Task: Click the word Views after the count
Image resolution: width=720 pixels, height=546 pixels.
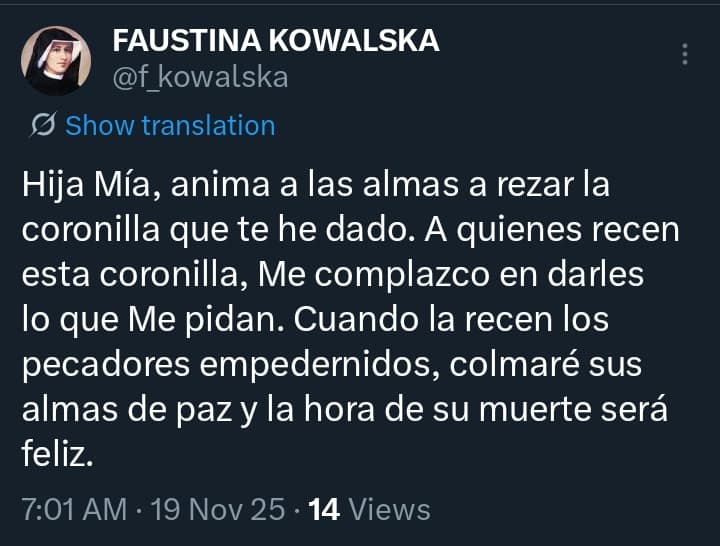Action: point(389,509)
